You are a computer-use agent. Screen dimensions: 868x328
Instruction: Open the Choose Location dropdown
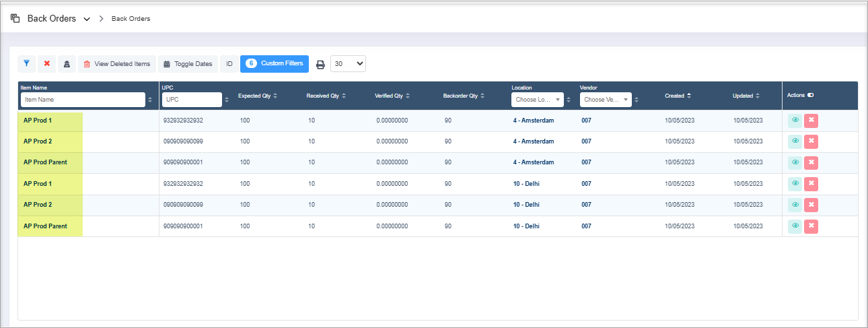537,100
